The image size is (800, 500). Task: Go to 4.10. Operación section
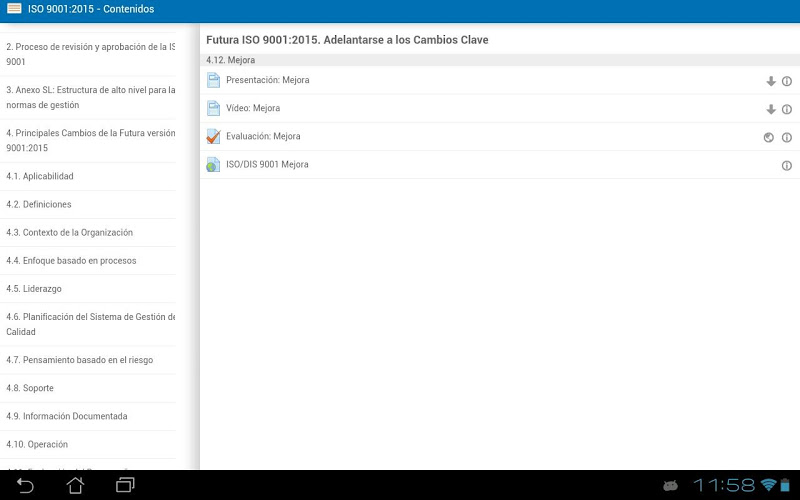pos(88,444)
